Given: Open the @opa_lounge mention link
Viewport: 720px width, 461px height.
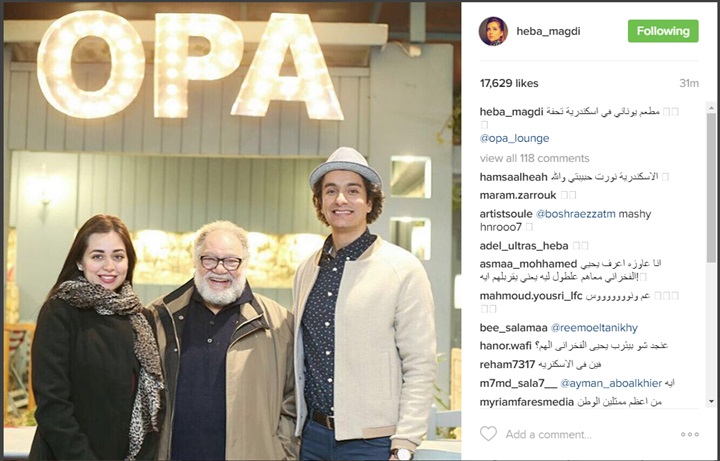Looking at the screenshot, I should (x=514, y=138).
